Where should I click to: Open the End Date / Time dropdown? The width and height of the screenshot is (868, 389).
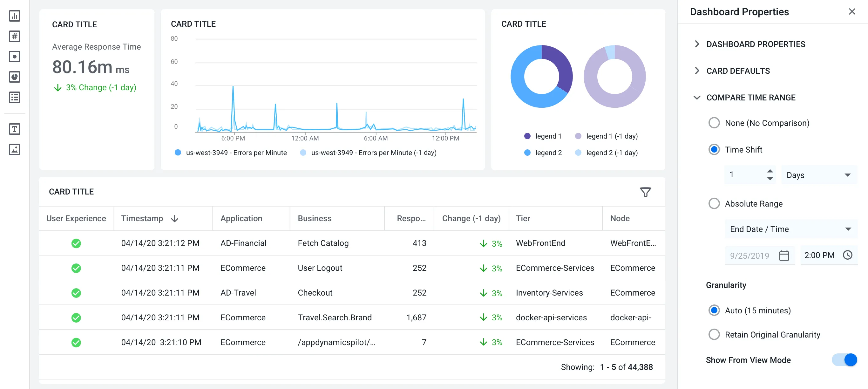pyautogui.click(x=791, y=229)
